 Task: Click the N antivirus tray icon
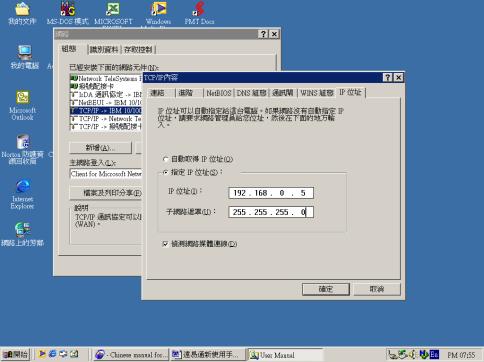(423, 354)
